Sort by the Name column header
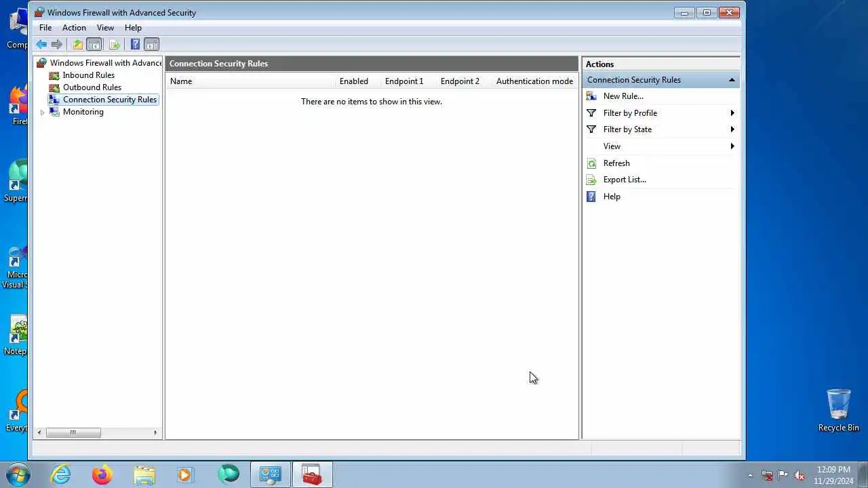868x488 pixels. point(250,81)
